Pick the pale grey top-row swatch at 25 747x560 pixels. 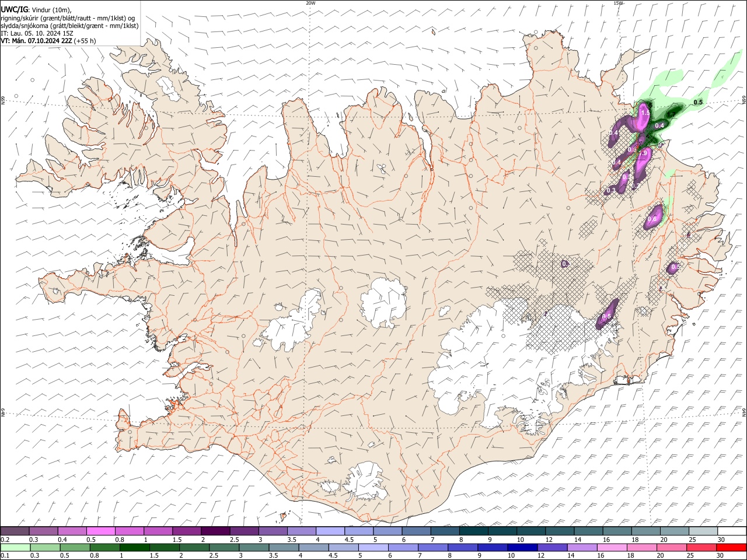click(x=703, y=531)
